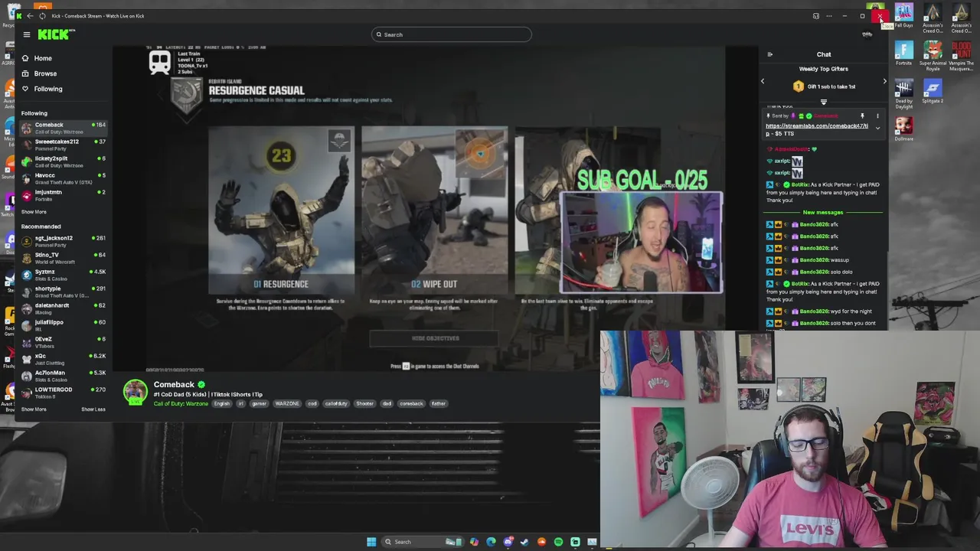The height and width of the screenshot is (551, 980).
Task: Click Show Less under Recommended list
Action: pyautogui.click(x=93, y=409)
